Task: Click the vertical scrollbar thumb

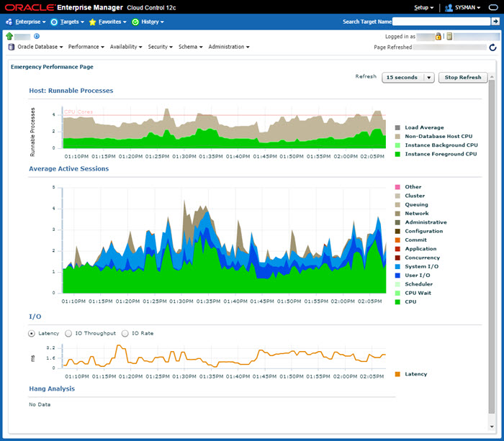Action: pyautogui.click(x=492, y=247)
